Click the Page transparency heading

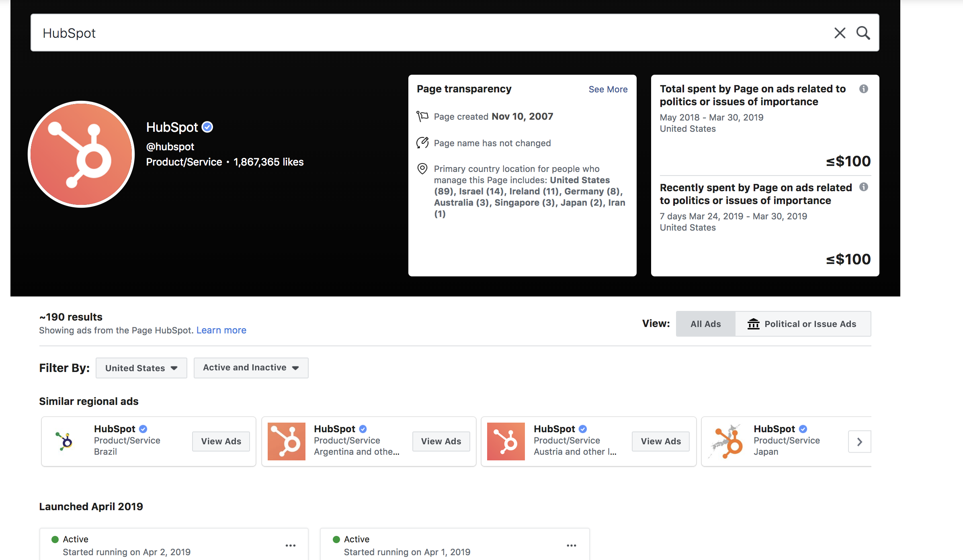click(464, 89)
